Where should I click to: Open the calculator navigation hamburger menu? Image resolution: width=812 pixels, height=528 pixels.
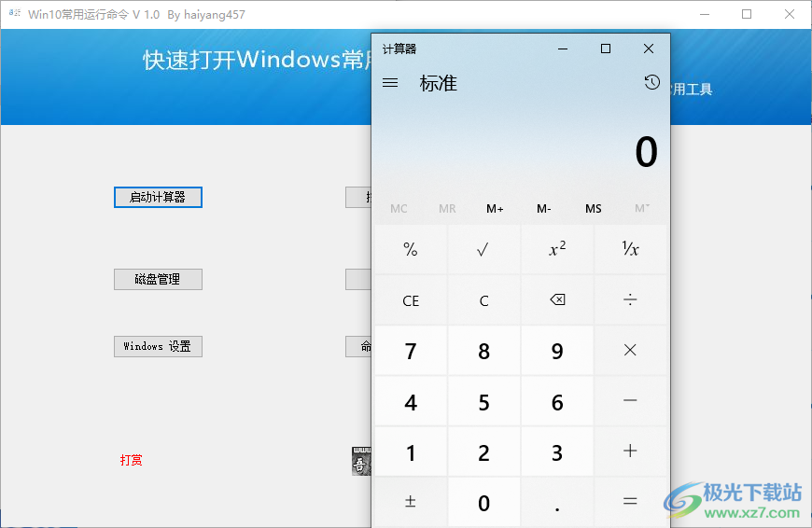pos(390,83)
